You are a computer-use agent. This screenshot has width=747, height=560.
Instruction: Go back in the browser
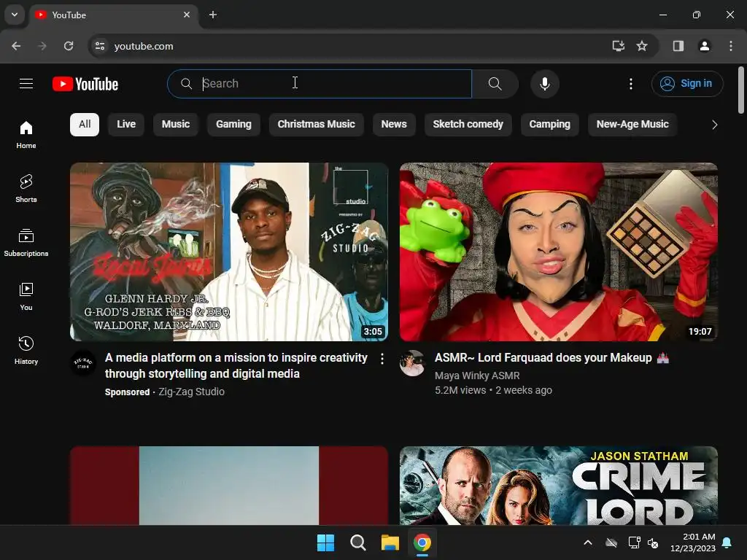(x=16, y=46)
